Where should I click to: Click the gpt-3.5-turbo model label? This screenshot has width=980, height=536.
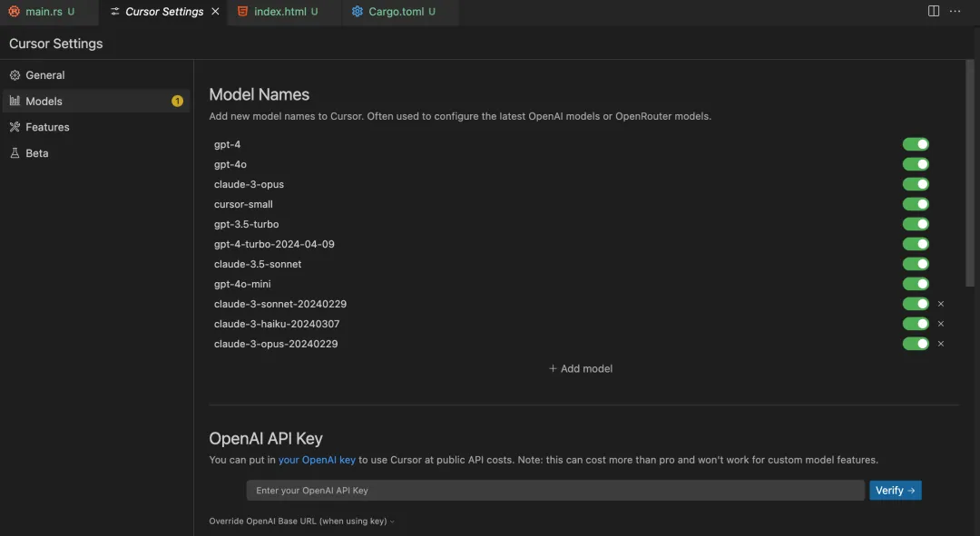point(246,224)
